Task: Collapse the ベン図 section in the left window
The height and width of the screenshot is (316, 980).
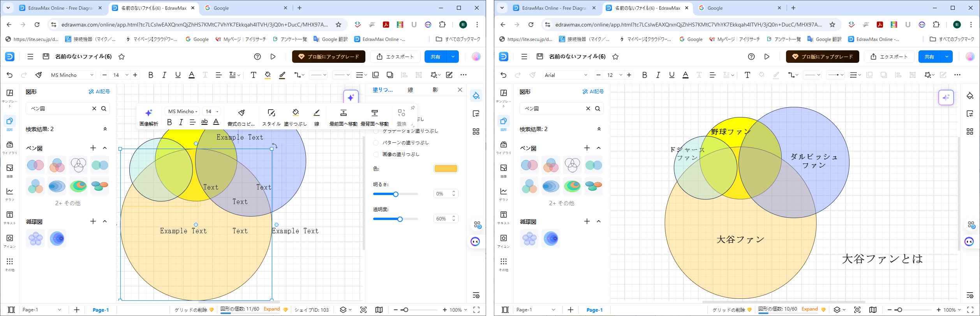Action: pos(105,148)
